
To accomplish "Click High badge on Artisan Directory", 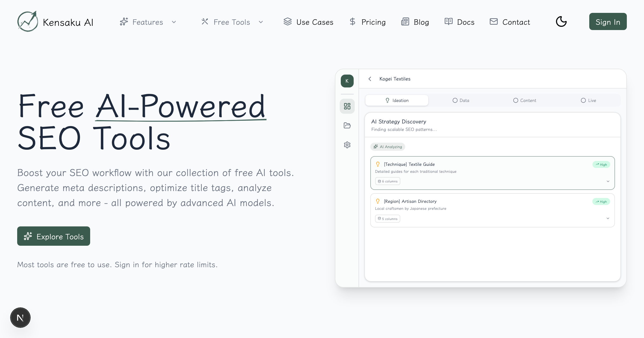I will [x=601, y=201].
